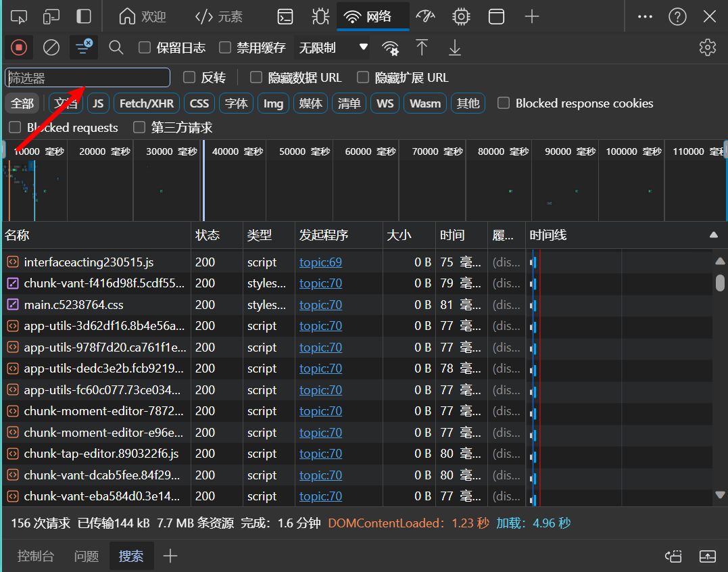The image size is (728, 572).
Task: Open network conditions wifi-gear icon
Action: coord(390,47)
